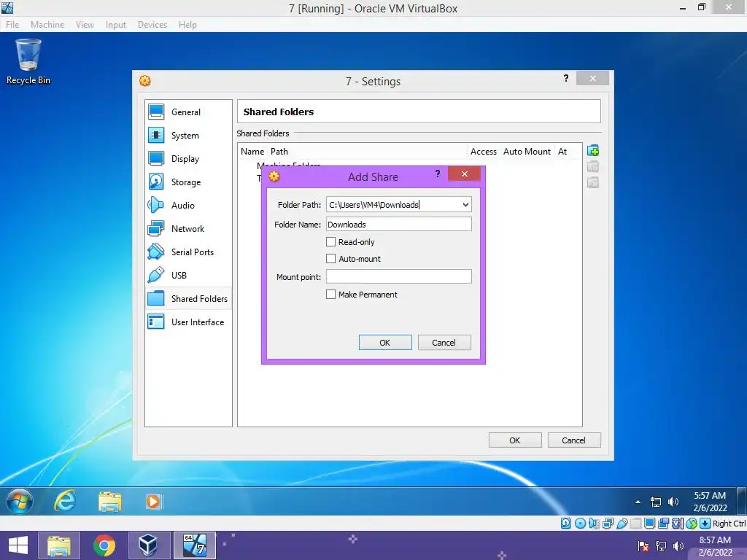The height and width of the screenshot is (560, 747).
Task: Open the Serial Ports settings category
Action: (188, 252)
